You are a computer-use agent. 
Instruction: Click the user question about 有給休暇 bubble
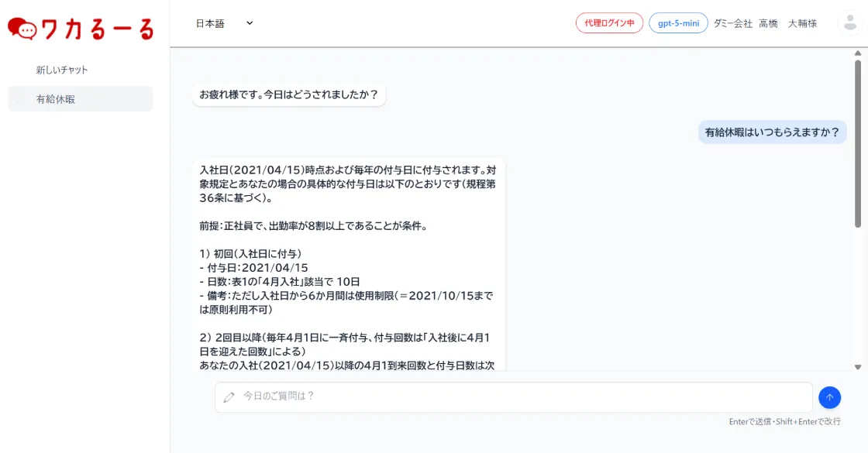tap(772, 132)
